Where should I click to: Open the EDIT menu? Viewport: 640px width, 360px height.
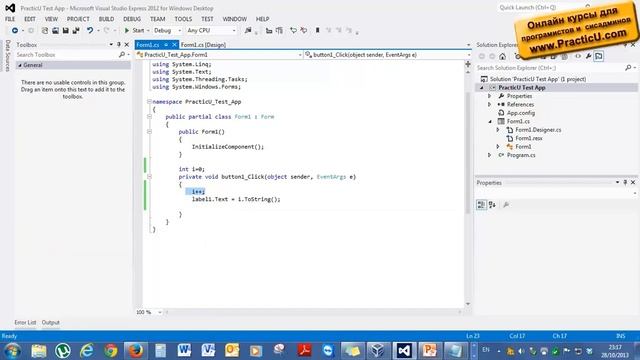30,19
